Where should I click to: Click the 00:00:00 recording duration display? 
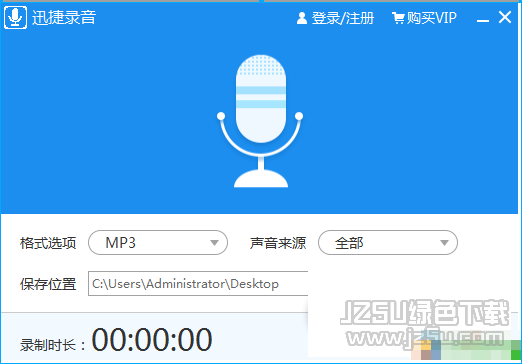[152, 340]
